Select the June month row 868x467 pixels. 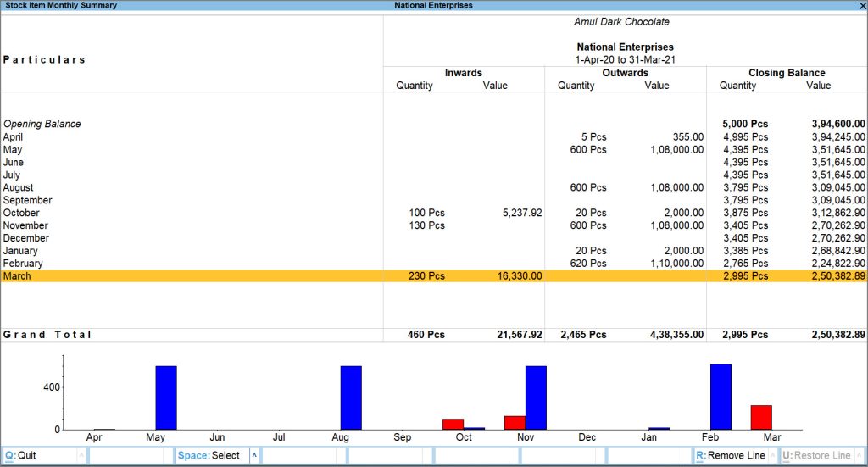point(434,162)
